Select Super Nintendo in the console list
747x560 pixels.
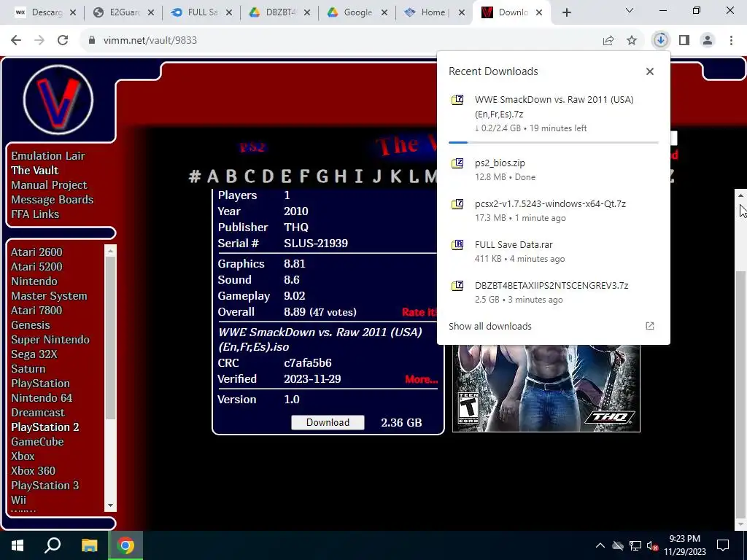[50, 340]
